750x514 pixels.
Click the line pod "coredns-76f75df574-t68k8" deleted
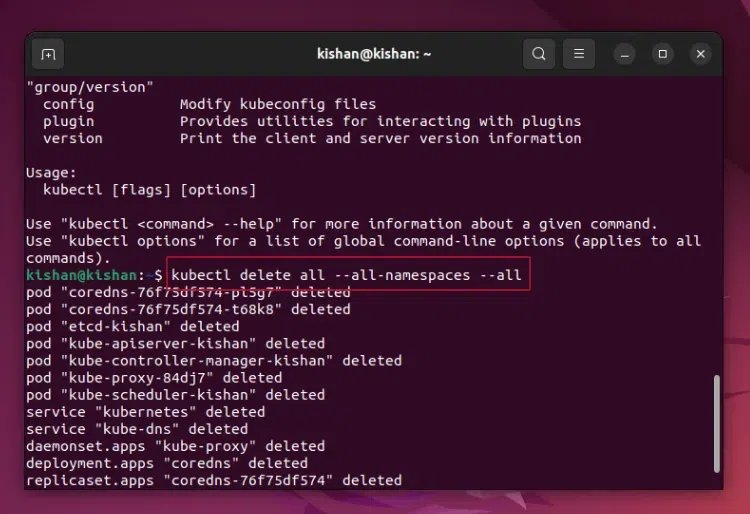pos(188,309)
